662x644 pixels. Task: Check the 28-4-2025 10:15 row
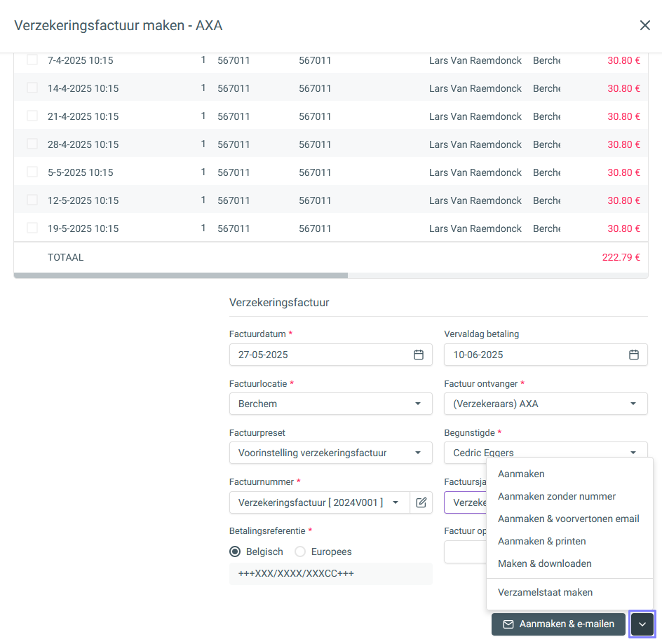click(32, 144)
